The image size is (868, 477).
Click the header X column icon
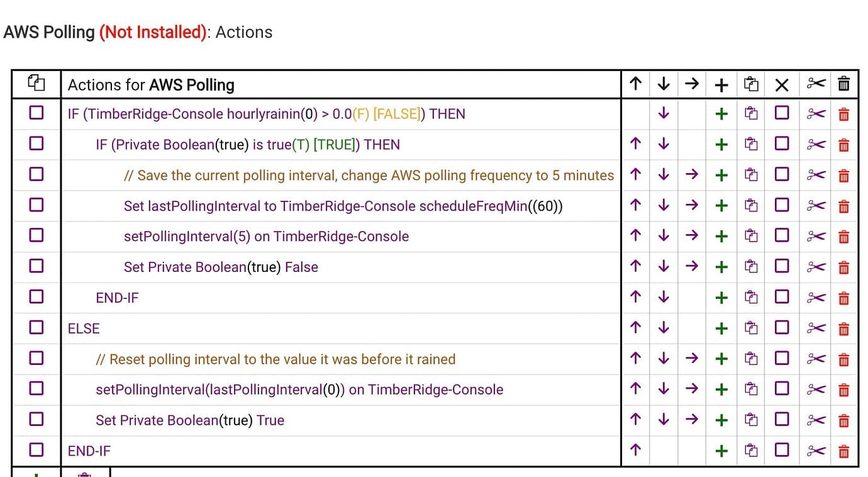click(x=782, y=85)
